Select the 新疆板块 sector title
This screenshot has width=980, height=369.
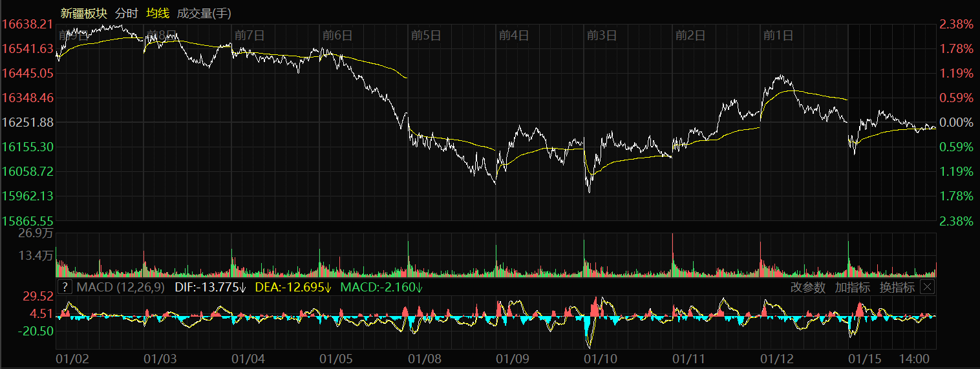[x=84, y=13]
